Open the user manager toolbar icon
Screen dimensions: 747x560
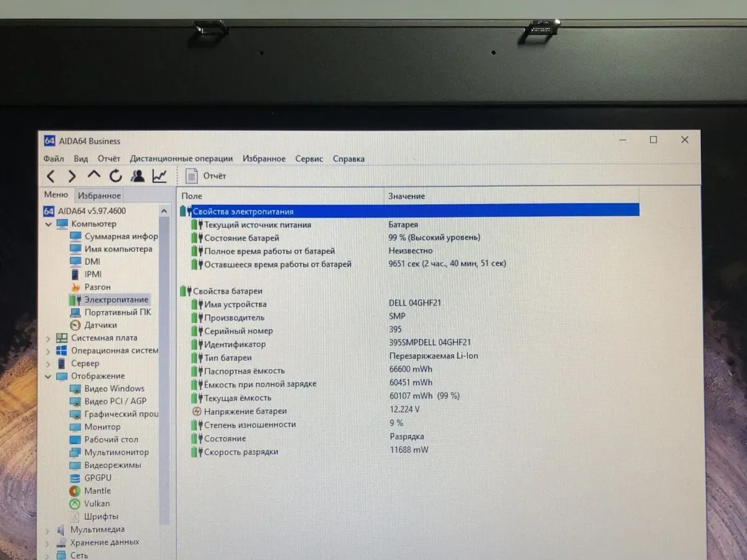138,176
